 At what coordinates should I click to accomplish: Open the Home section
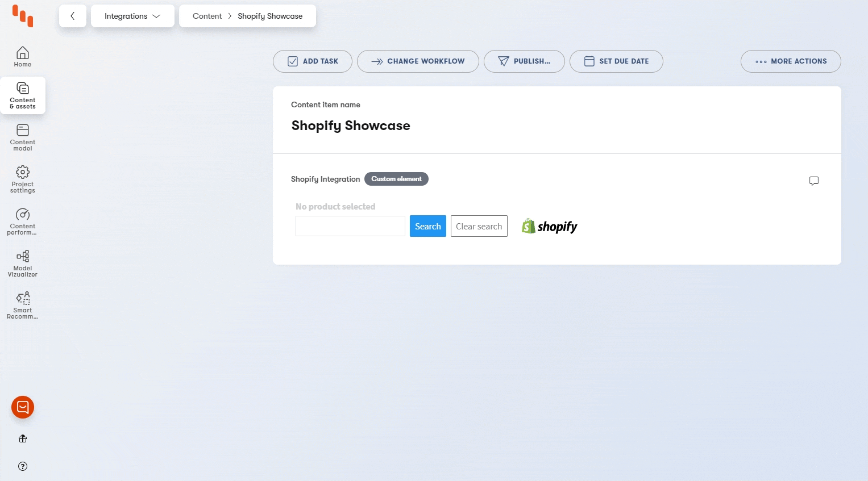point(23,57)
